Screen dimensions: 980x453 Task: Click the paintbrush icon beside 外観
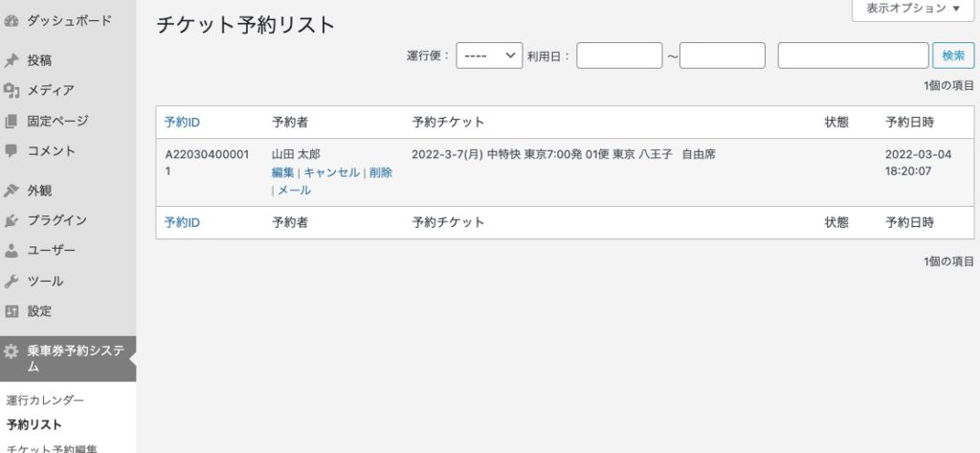[11, 191]
